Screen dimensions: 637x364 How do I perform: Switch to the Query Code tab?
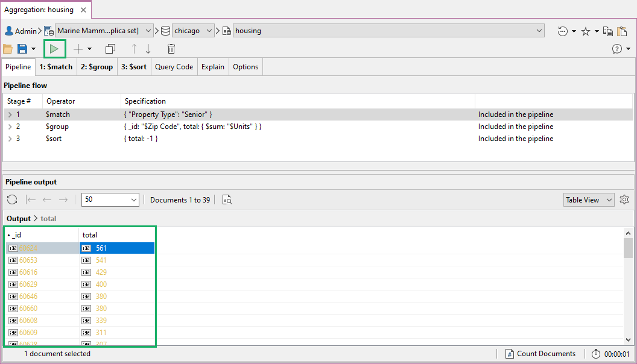click(x=174, y=67)
